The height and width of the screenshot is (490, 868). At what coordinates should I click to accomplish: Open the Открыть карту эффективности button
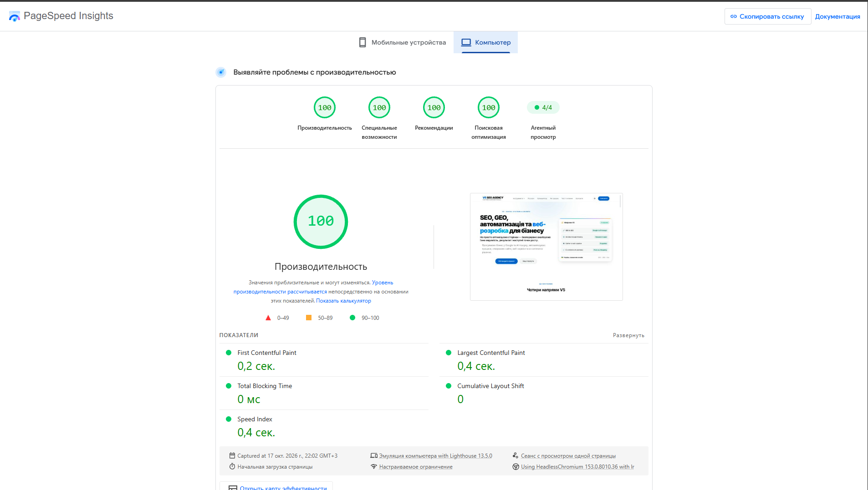coord(276,486)
